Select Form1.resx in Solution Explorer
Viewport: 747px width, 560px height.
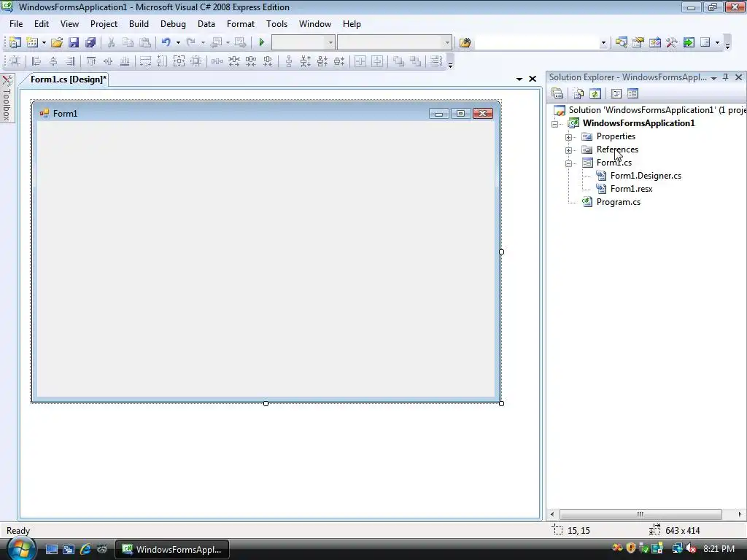pos(631,189)
